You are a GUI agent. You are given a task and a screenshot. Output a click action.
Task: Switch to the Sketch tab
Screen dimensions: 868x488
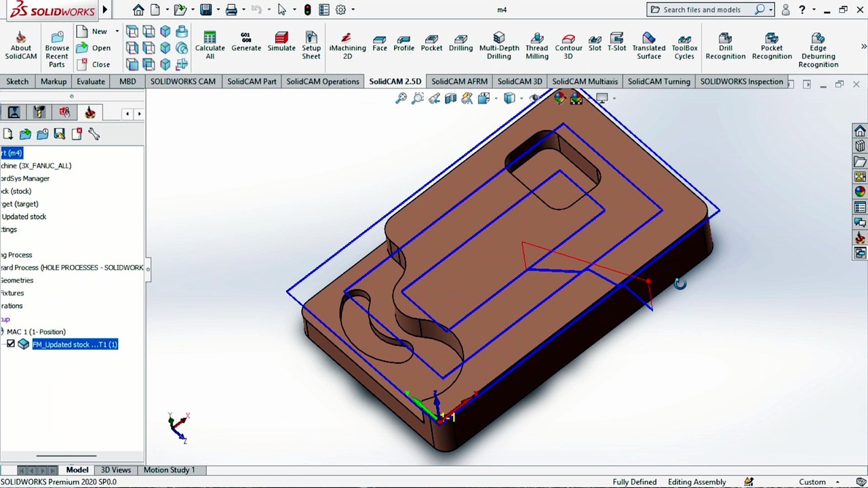pos(18,81)
